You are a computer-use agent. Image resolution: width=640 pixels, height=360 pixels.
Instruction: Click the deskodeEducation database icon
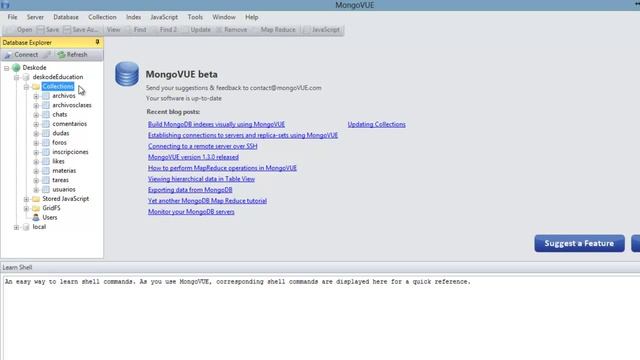click(26, 77)
